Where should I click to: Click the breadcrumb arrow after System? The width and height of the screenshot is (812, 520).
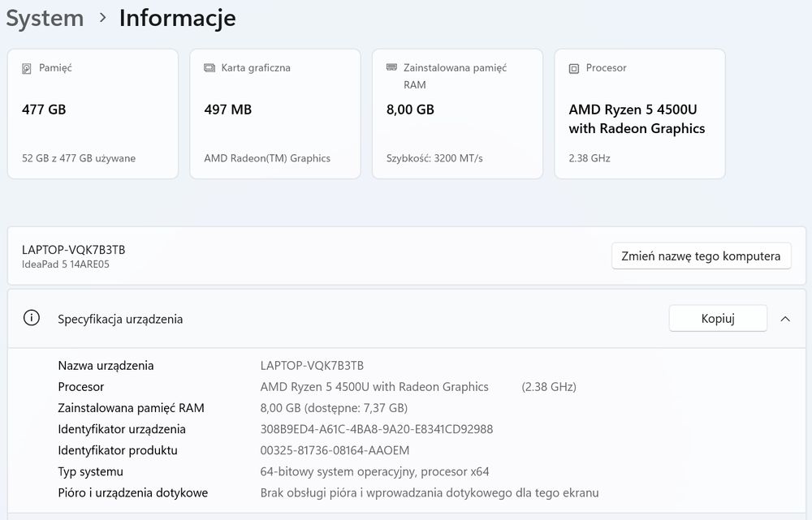tap(102, 18)
